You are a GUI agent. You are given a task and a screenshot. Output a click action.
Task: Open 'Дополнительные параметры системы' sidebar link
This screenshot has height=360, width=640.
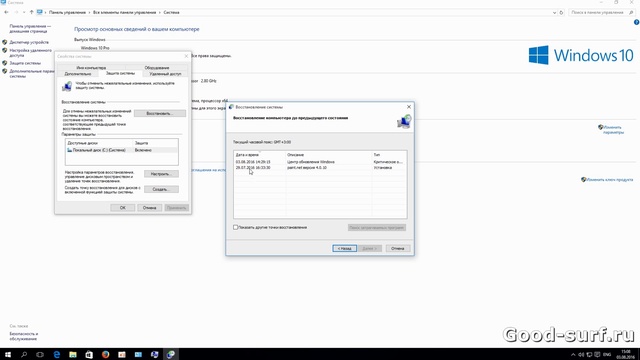32,73
